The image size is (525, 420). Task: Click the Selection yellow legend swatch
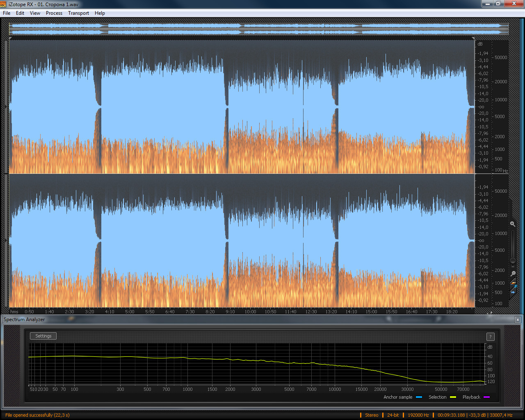453,397
